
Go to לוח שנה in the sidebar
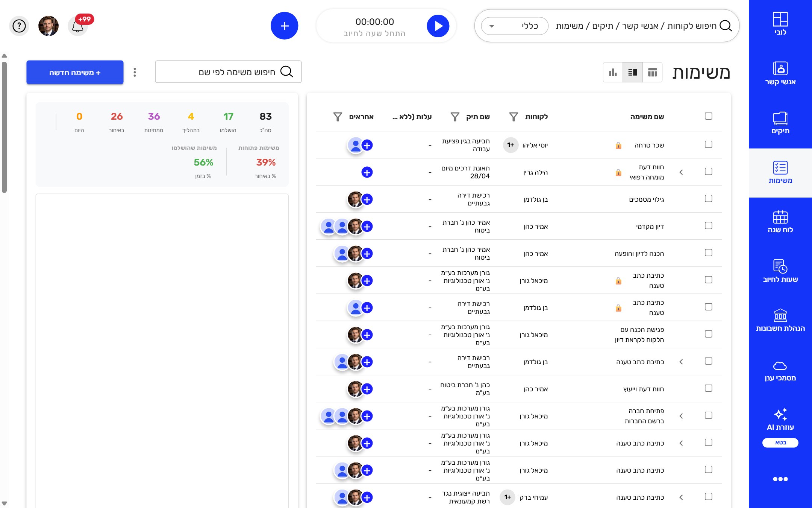point(780,222)
